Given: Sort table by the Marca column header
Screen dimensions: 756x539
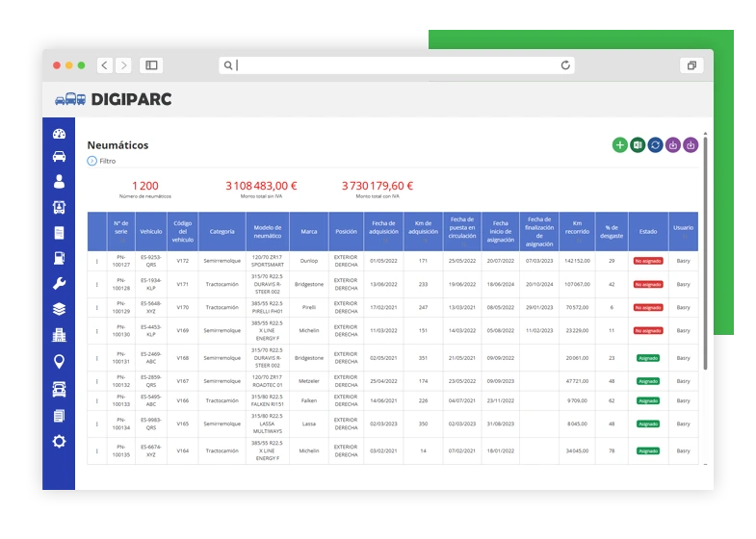Looking at the screenshot, I should [308, 231].
